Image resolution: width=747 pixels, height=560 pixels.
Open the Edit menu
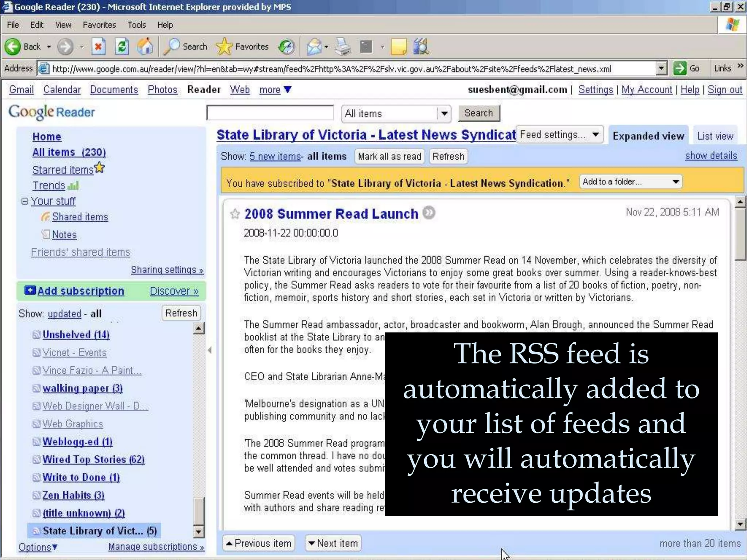(x=37, y=25)
